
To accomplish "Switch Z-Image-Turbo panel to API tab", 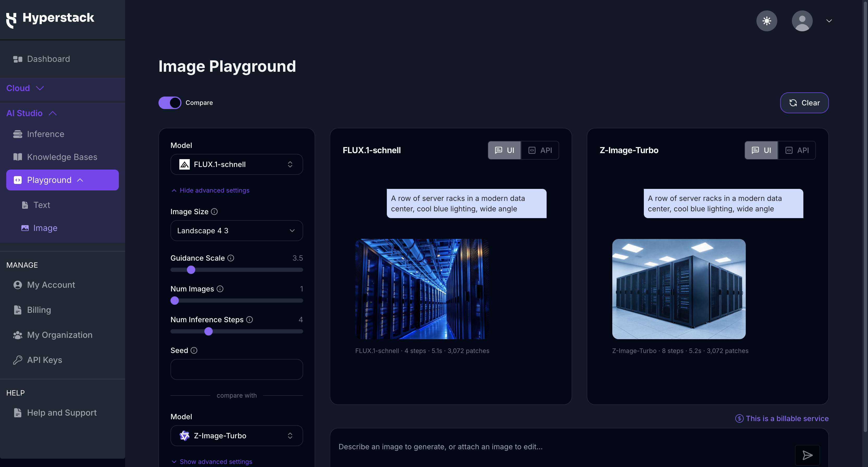I will tap(797, 150).
